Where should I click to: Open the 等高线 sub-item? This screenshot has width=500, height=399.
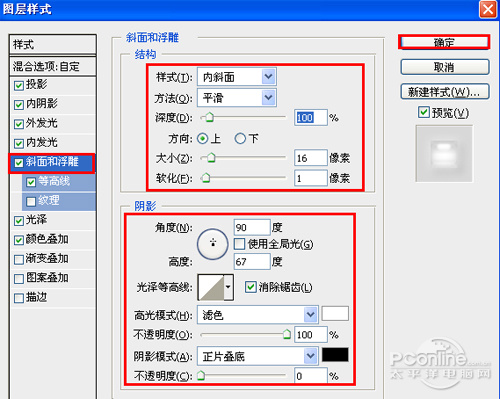(x=54, y=181)
